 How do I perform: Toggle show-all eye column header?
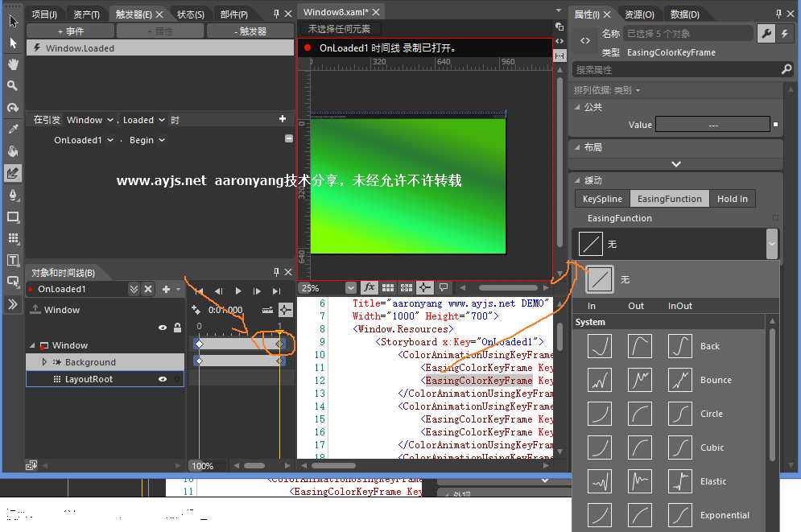pyautogui.click(x=163, y=328)
